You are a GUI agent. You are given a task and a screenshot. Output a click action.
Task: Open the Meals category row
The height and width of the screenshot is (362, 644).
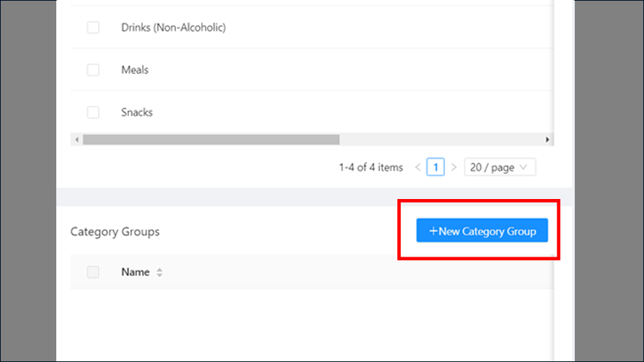(135, 70)
